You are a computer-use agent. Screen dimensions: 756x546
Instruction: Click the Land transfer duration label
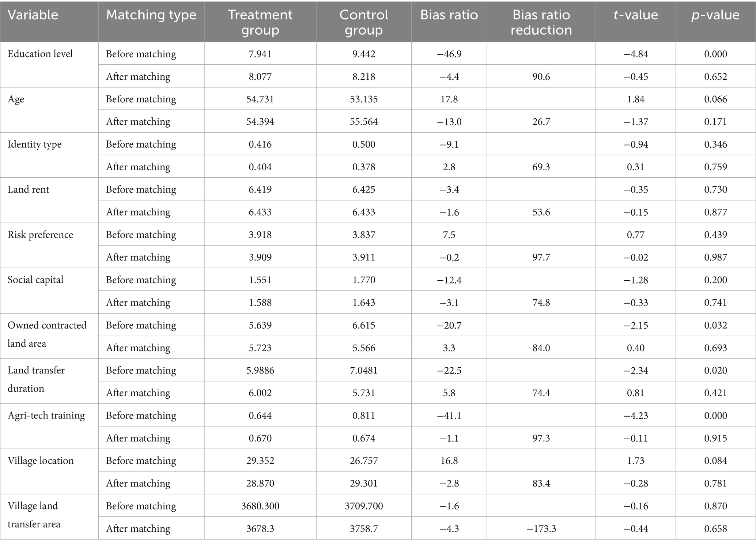[x=36, y=379]
